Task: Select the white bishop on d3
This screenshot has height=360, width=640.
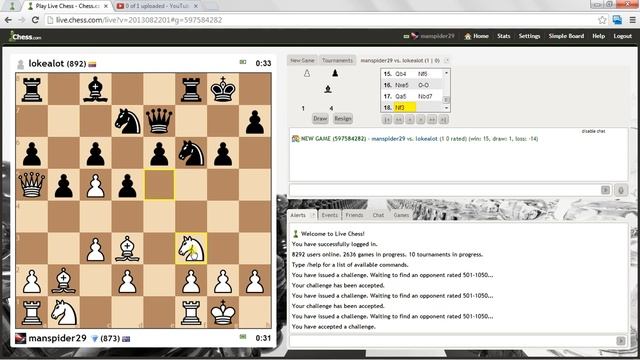Action: (127, 249)
